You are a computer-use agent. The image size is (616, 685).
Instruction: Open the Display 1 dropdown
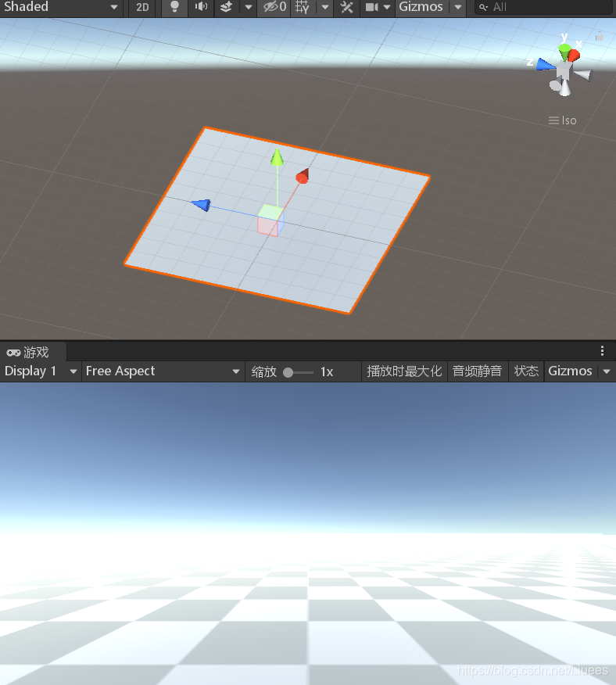click(41, 371)
